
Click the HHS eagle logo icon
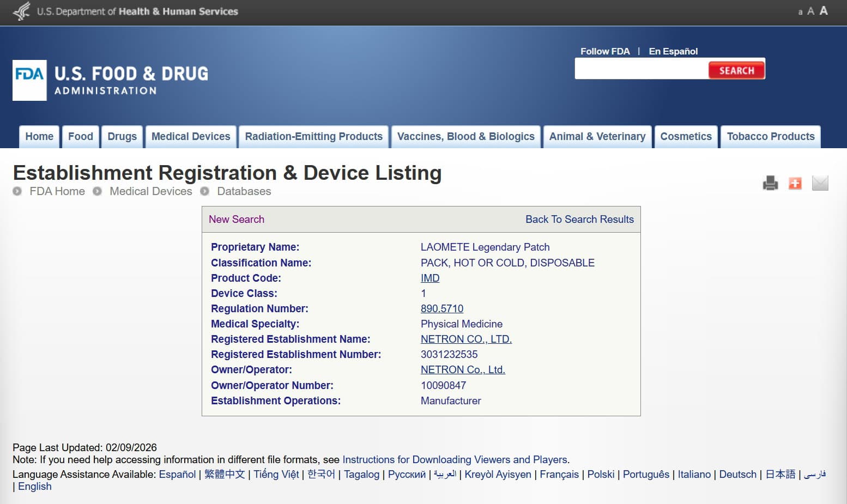pos(21,11)
